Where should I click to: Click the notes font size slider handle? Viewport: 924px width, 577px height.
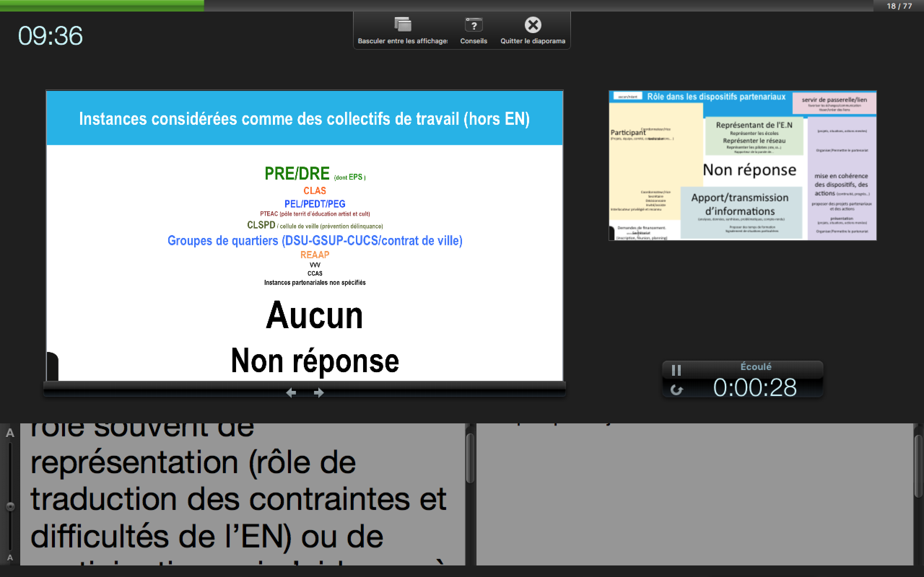10,506
